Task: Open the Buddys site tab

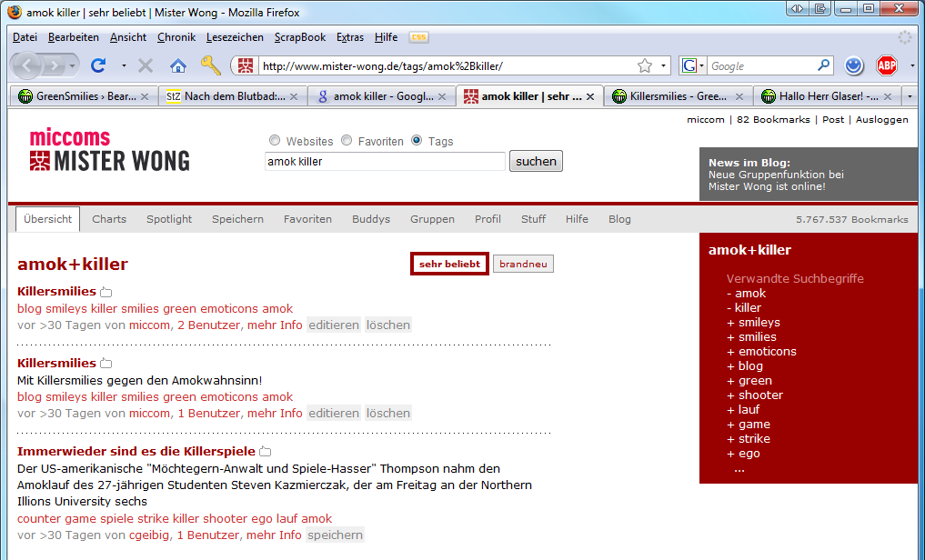Action: [371, 219]
